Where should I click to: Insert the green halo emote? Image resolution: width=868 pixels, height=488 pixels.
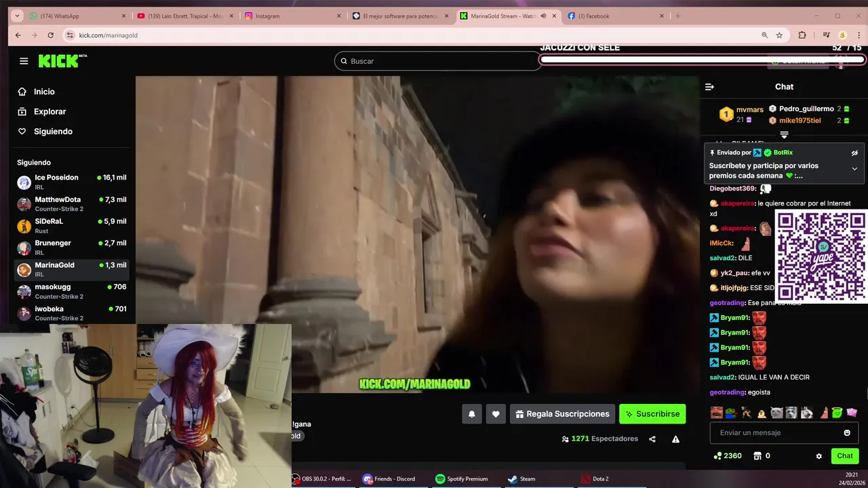point(837,413)
